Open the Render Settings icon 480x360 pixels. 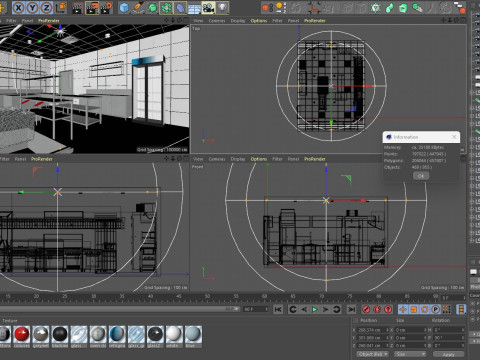[107, 8]
